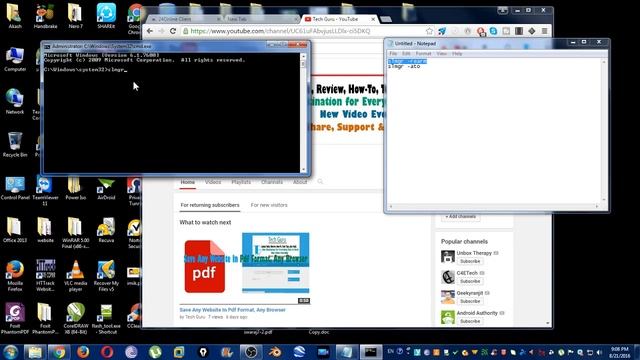
Task: Open the Nero 7 desktop folder
Action: (75, 16)
